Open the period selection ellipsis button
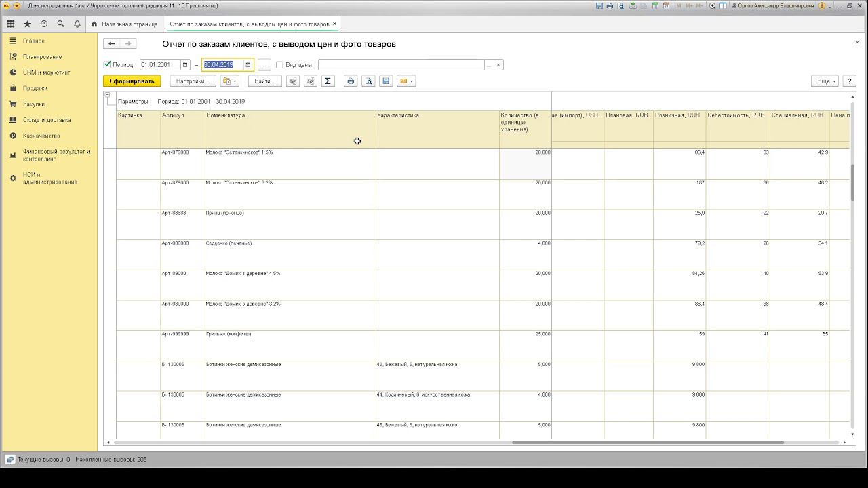The width and height of the screenshot is (868, 488). click(x=264, y=65)
